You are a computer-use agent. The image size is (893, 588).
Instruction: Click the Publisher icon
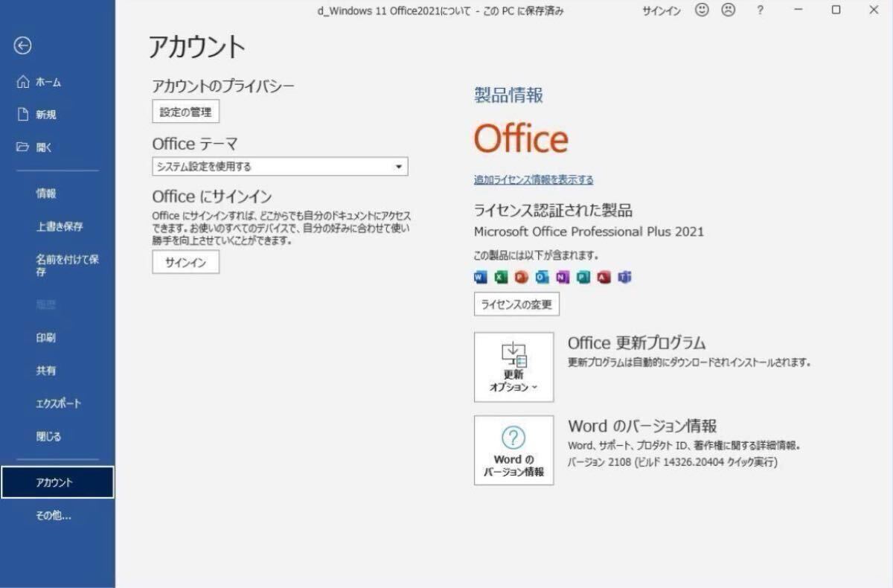click(583, 277)
